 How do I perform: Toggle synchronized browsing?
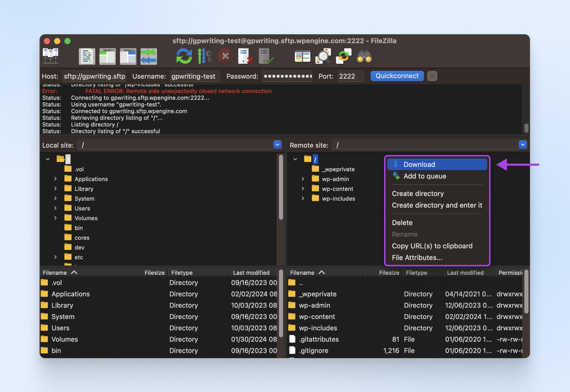pos(343,56)
